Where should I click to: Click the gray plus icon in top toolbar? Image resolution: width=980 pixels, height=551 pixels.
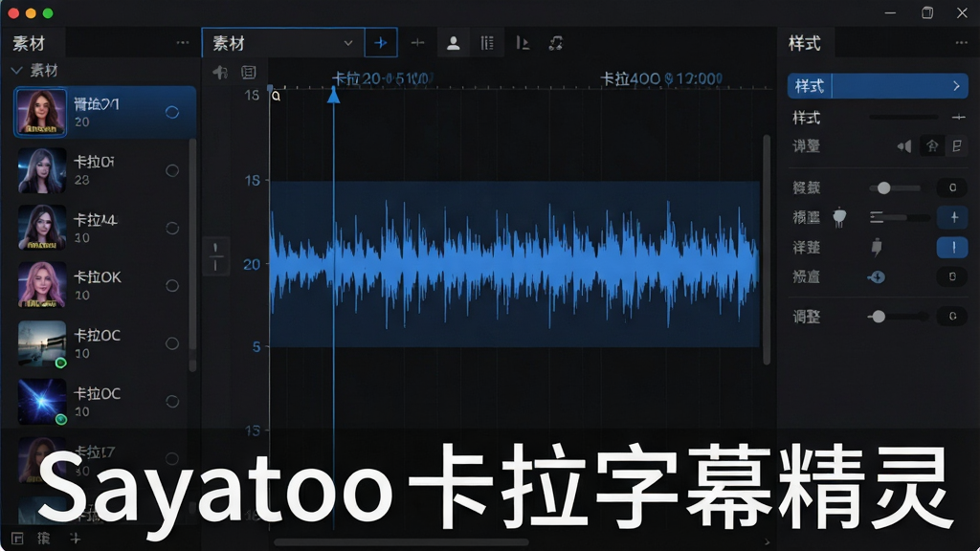coord(417,42)
